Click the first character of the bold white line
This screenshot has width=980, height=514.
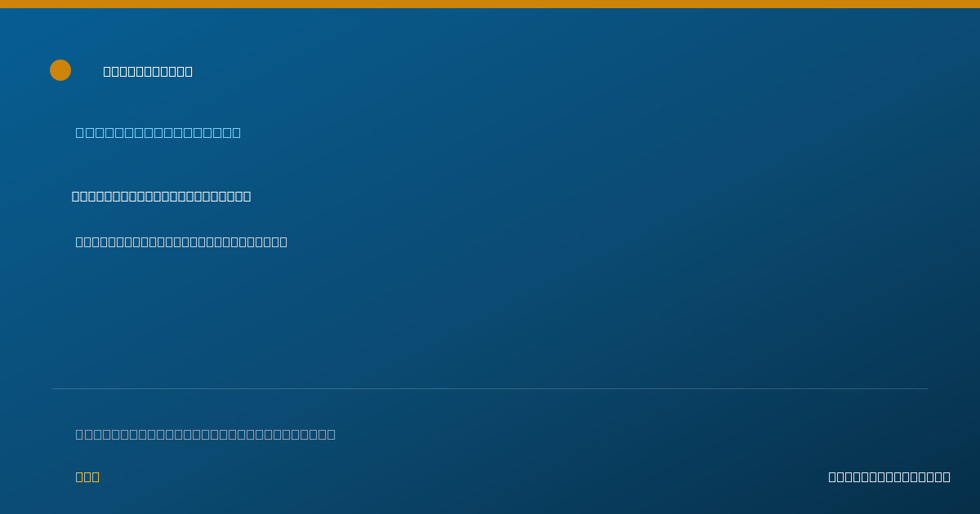click(76, 196)
